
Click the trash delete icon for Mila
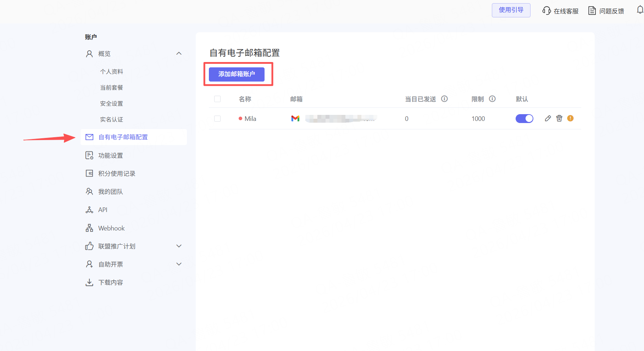click(559, 118)
